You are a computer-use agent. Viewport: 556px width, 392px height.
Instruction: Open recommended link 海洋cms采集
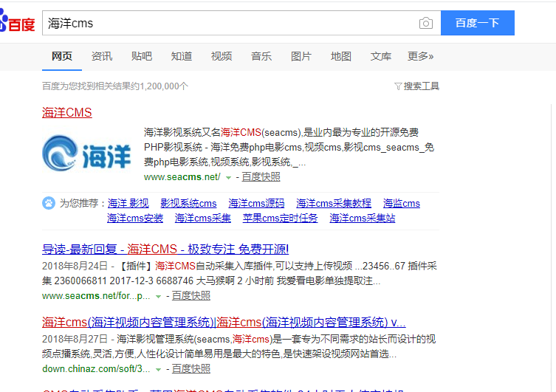click(x=203, y=218)
